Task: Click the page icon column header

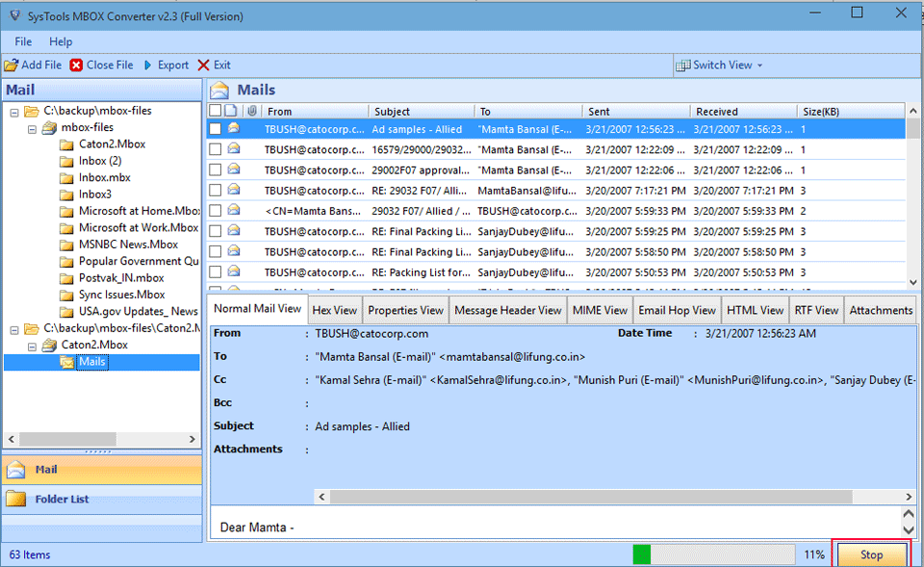Action: click(x=231, y=111)
